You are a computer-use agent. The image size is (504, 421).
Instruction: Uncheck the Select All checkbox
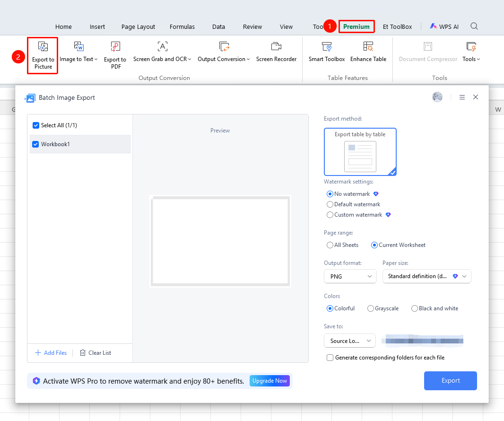[36, 125]
